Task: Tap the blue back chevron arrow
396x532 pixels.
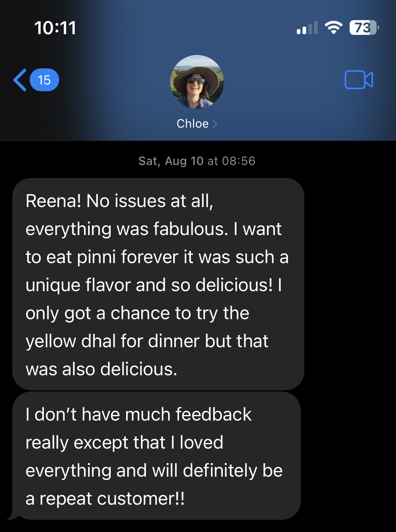Action: (x=20, y=80)
